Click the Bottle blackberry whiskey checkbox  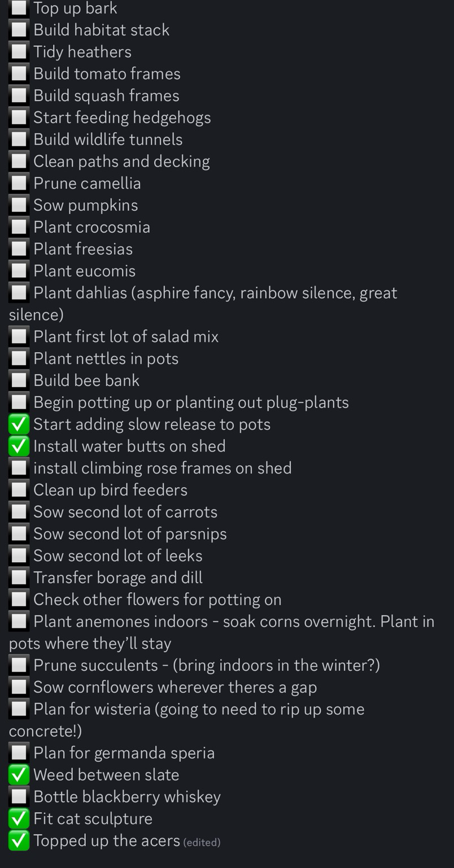19,796
